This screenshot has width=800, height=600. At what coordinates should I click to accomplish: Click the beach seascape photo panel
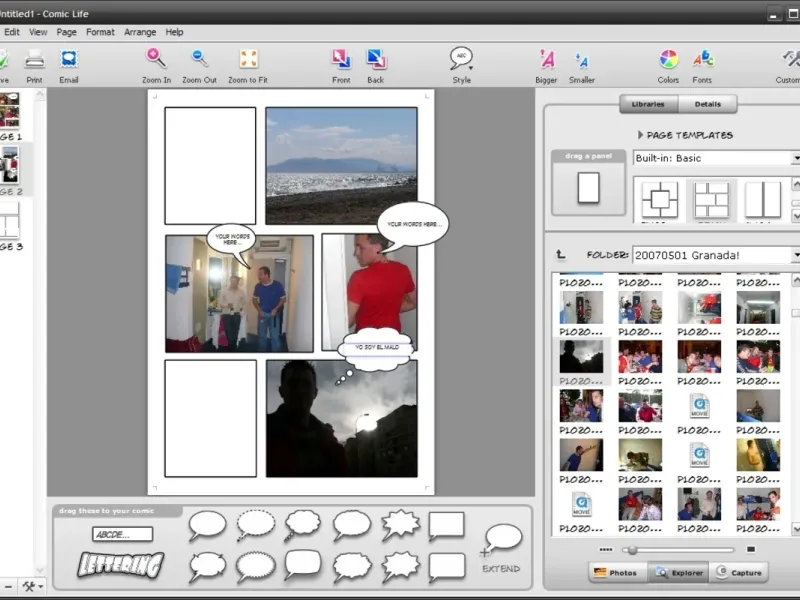(341, 165)
